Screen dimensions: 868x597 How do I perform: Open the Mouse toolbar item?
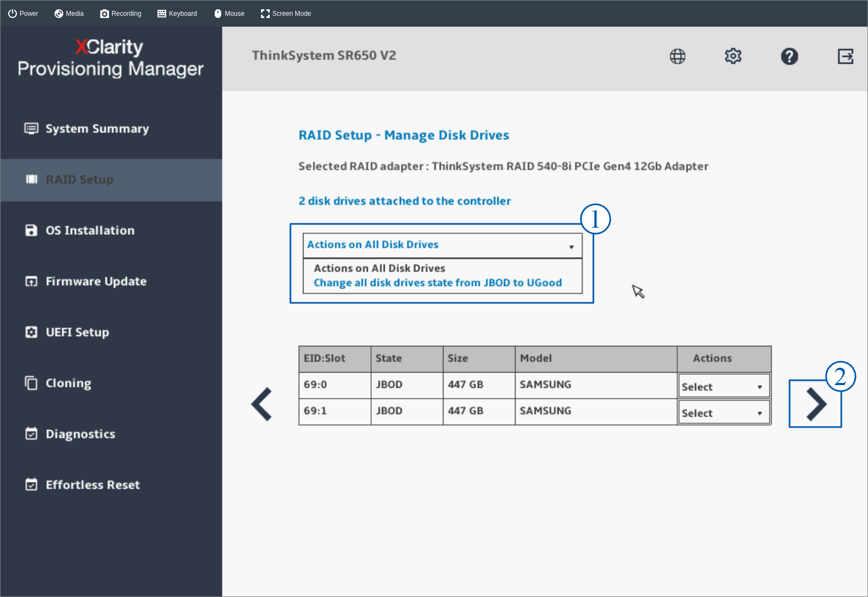pos(229,14)
